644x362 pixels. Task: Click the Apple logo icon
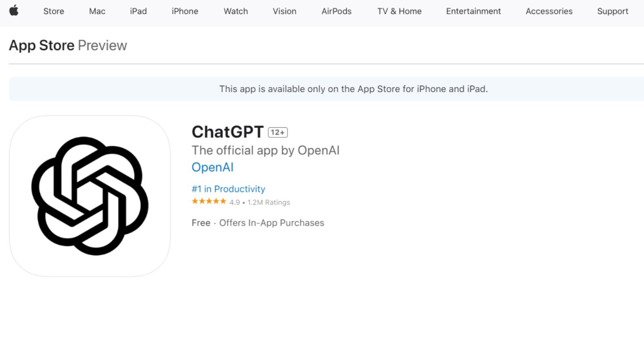tap(14, 10)
